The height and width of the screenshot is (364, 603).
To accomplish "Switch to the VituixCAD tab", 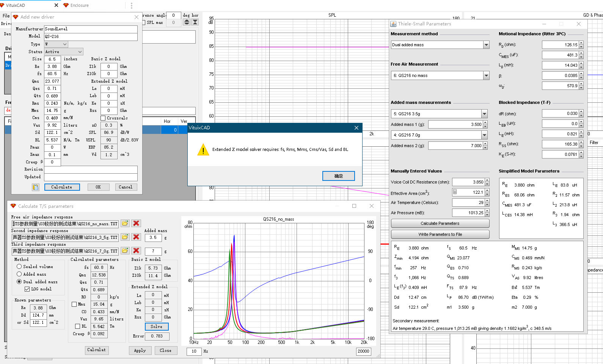I will click(16, 5).
